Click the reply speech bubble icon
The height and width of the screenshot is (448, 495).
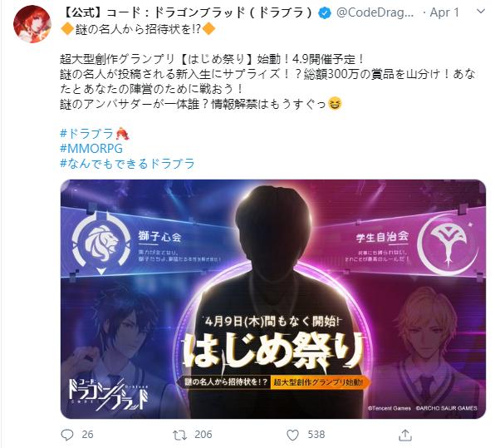coord(67,435)
